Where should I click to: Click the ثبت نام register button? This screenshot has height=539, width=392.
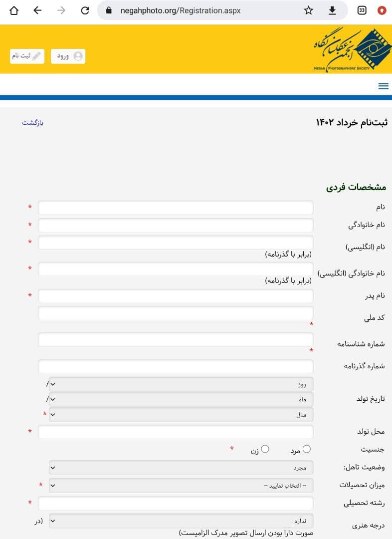(x=27, y=56)
